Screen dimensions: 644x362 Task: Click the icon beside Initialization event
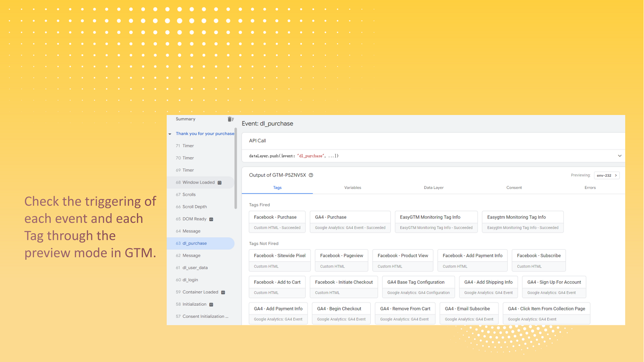click(x=211, y=304)
